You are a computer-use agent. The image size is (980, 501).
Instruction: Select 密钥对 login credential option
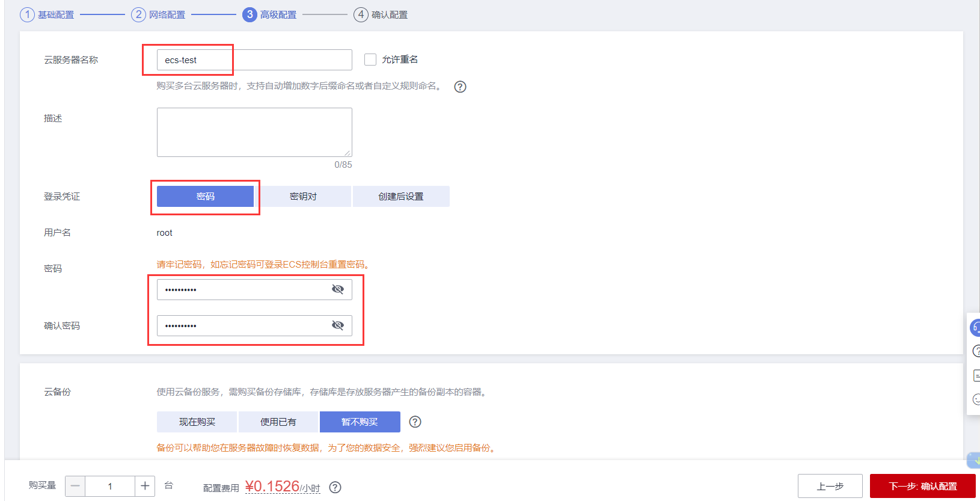coord(303,196)
